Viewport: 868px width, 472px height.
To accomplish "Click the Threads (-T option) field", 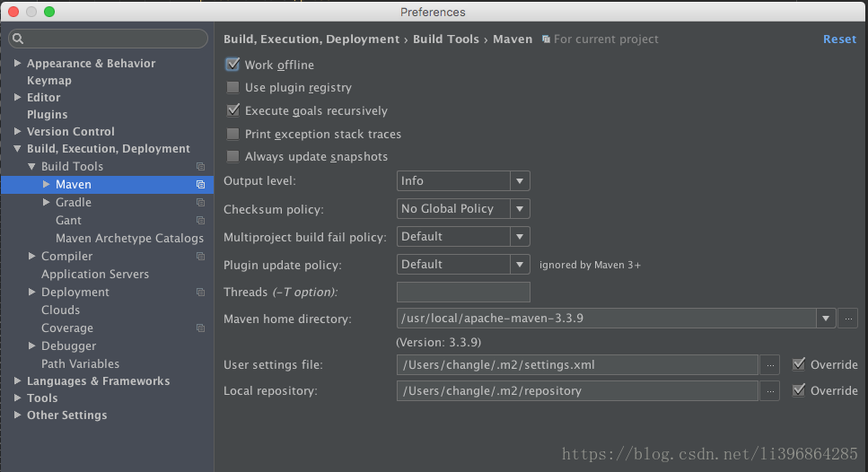I will coord(463,292).
